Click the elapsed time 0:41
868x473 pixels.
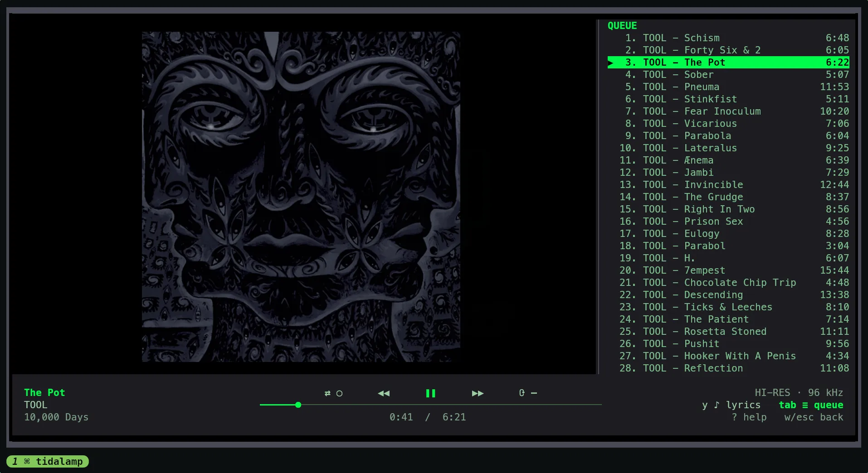(401, 417)
